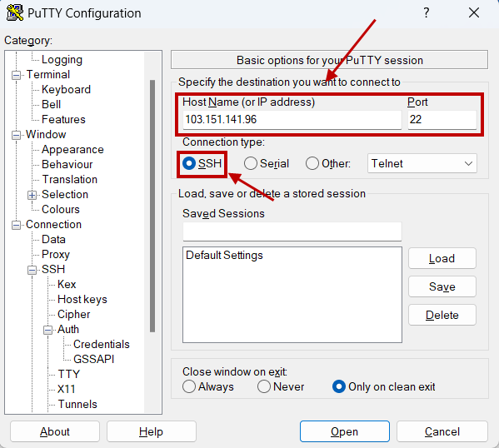Select the Colours category
The height and width of the screenshot is (448, 499).
pos(61,209)
